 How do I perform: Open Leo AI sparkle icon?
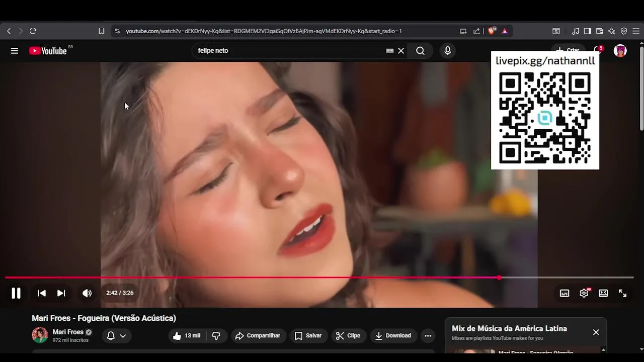(x=612, y=31)
